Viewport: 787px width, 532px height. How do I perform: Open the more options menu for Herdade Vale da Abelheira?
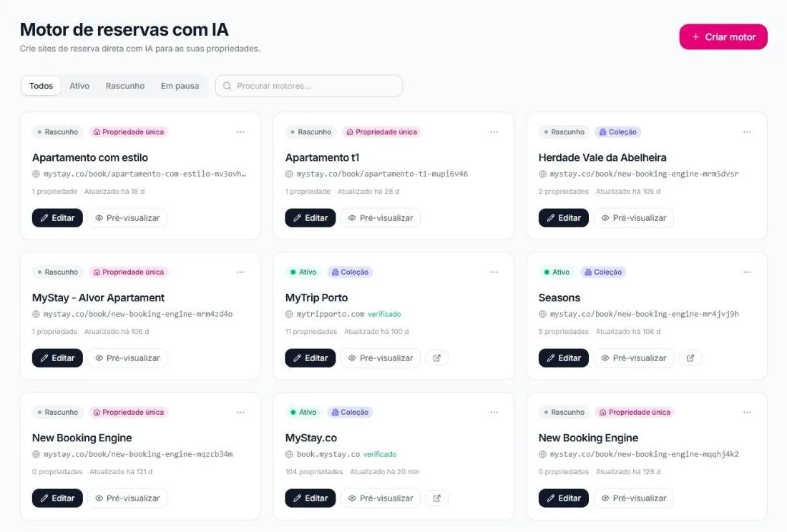coord(747,132)
